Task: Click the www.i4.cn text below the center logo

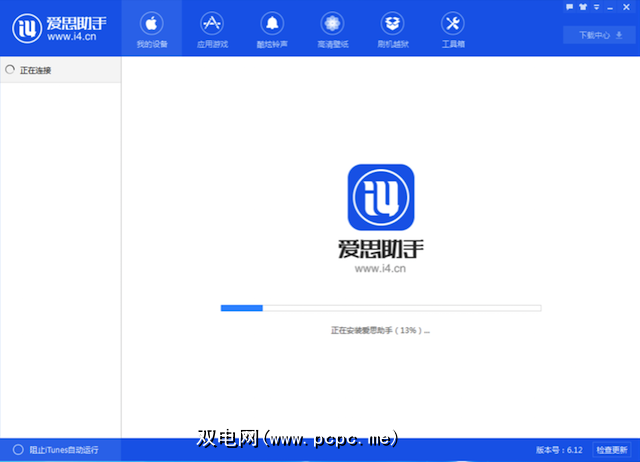Action: coord(380,269)
